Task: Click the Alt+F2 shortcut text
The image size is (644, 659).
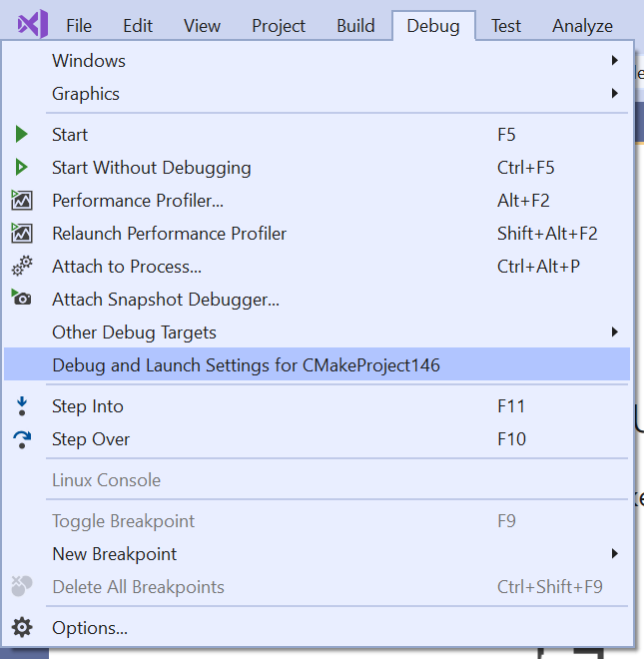Action: (x=523, y=200)
